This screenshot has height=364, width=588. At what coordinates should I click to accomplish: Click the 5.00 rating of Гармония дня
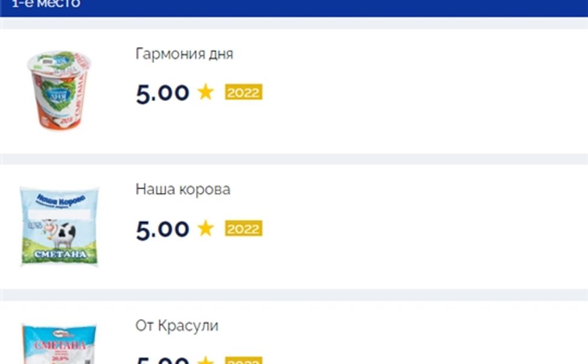161,93
